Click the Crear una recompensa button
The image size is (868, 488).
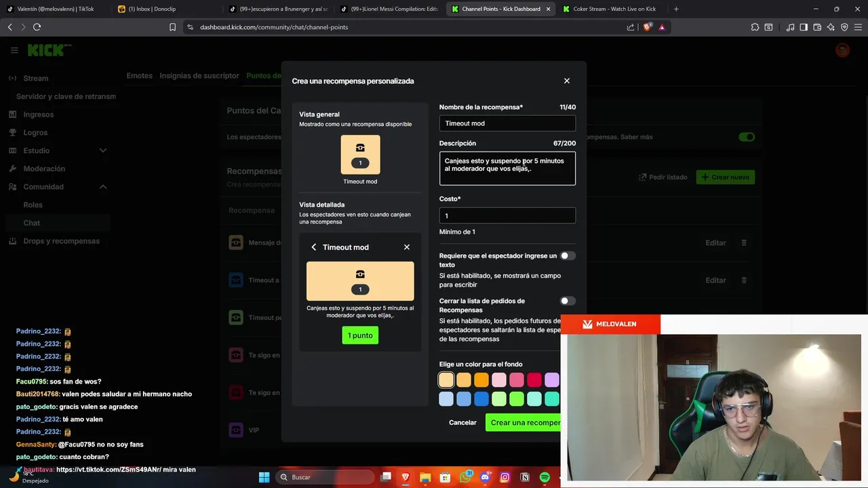[523, 422]
